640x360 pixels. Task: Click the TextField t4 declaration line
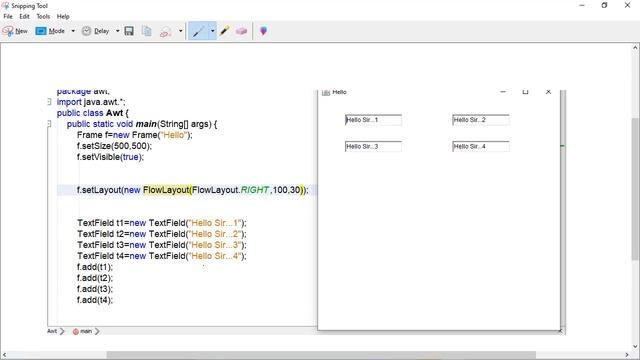(162, 256)
